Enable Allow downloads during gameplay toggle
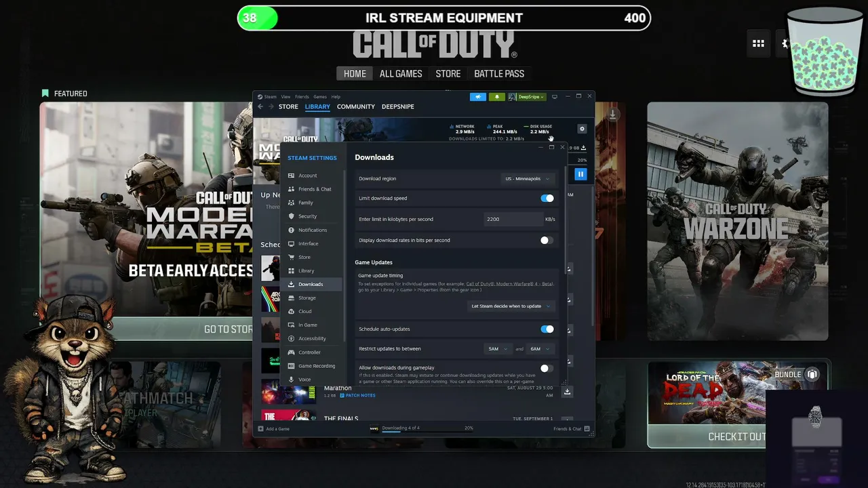 pos(547,368)
